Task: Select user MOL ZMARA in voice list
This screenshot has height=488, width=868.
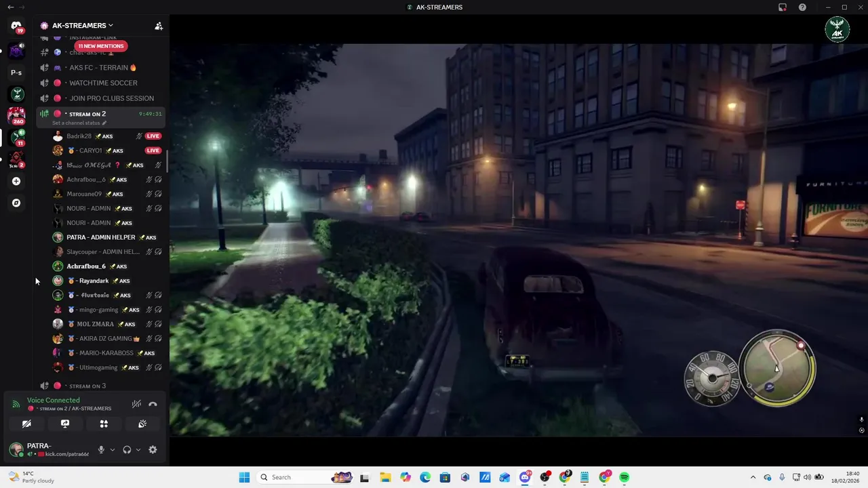Action: (x=107, y=324)
